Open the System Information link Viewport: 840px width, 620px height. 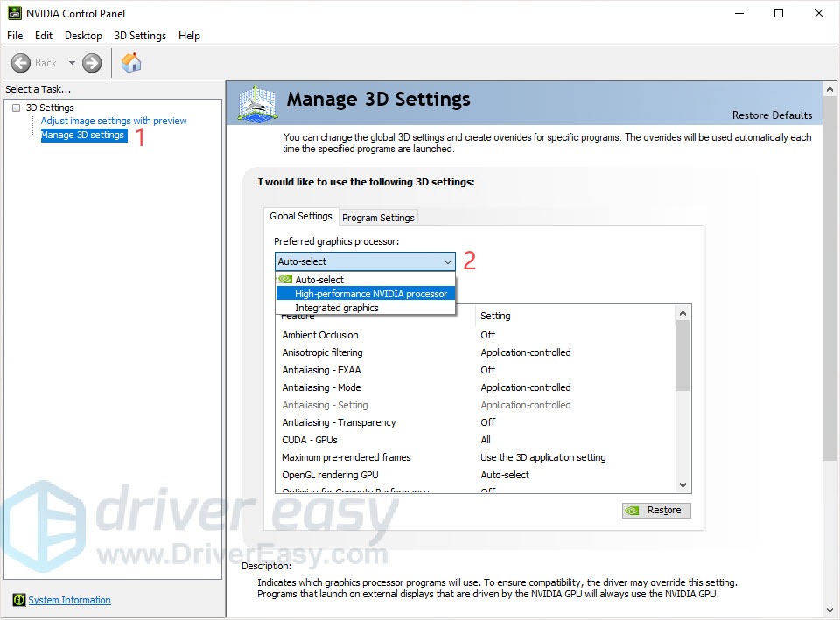[69, 600]
